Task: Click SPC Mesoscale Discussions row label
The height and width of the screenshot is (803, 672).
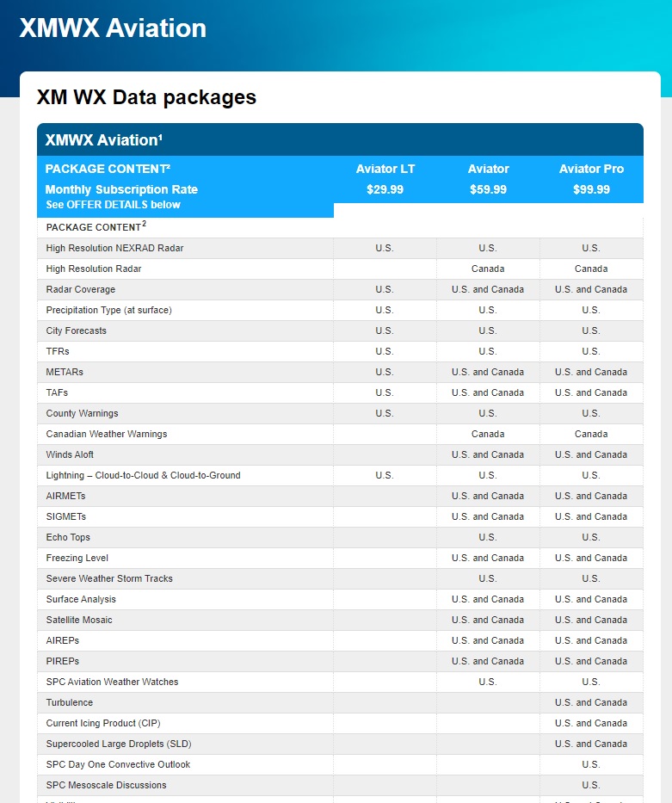Action: coord(106,785)
